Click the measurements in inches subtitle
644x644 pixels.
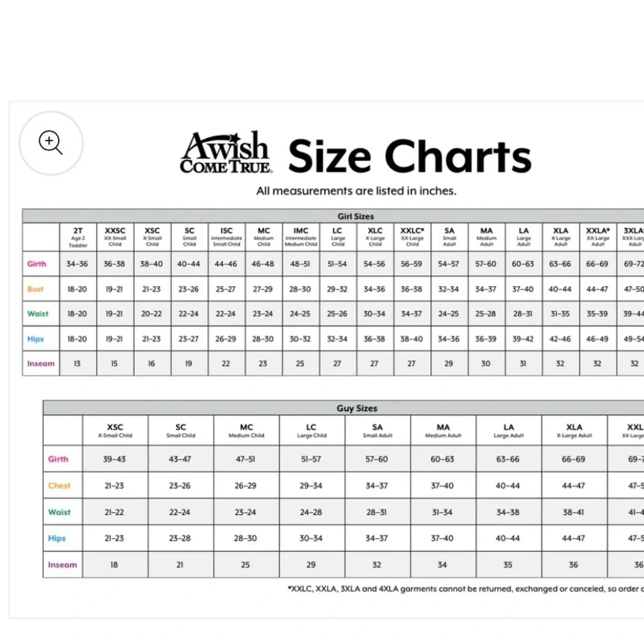click(356, 191)
